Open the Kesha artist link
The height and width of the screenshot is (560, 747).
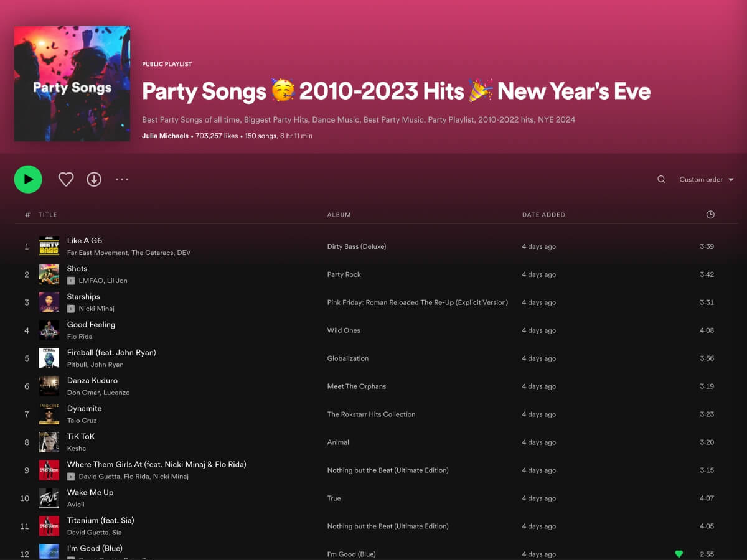click(77, 449)
